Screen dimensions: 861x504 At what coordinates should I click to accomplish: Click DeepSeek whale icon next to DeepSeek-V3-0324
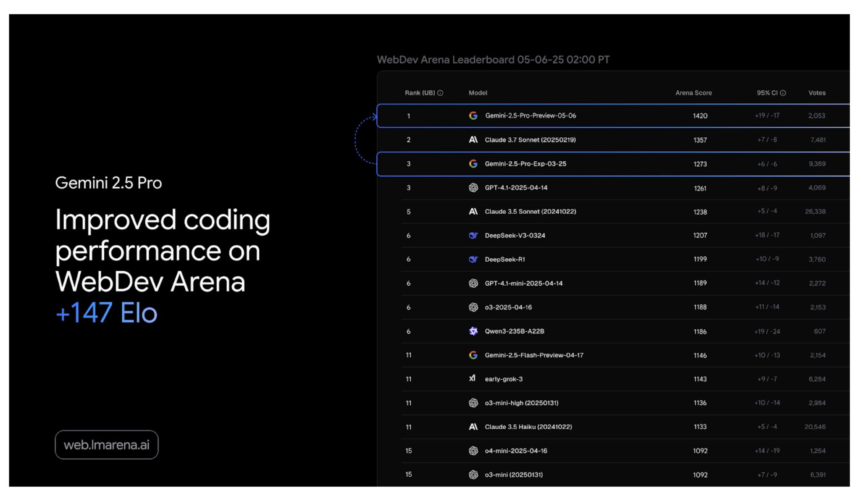pyautogui.click(x=473, y=235)
